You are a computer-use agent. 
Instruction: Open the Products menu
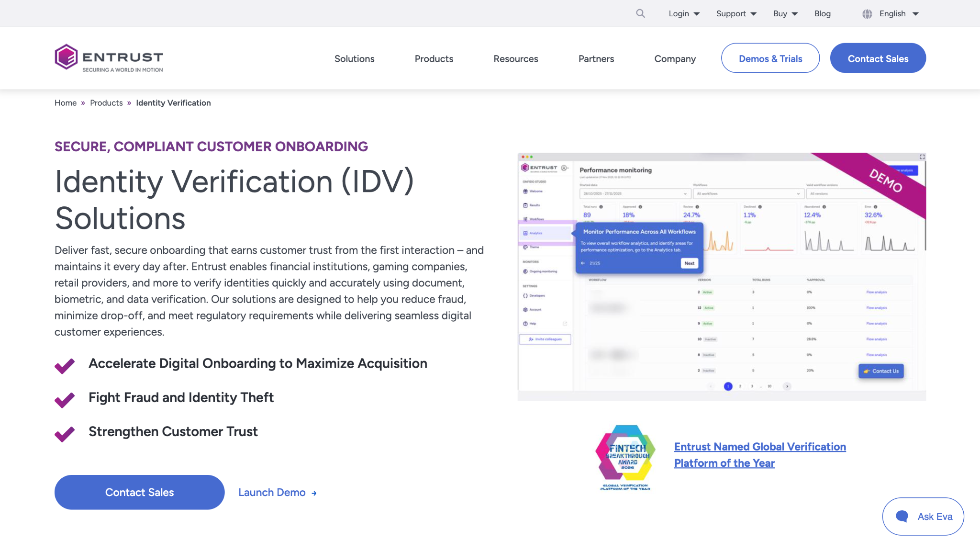(x=434, y=58)
